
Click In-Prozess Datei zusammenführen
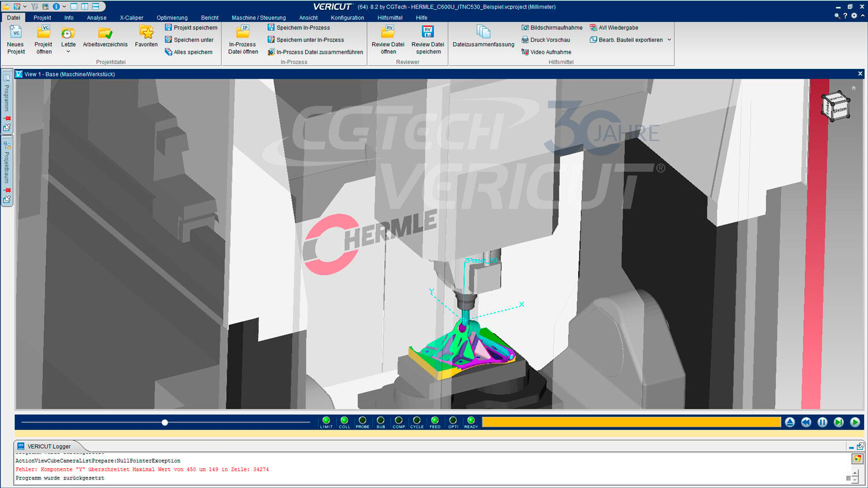tap(315, 52)
